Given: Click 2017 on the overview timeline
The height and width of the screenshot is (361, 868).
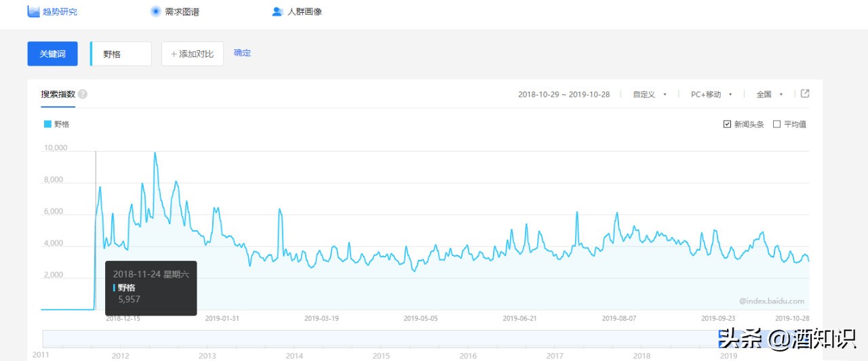Looking at the screenshot, I should click(x=555, y=356).
